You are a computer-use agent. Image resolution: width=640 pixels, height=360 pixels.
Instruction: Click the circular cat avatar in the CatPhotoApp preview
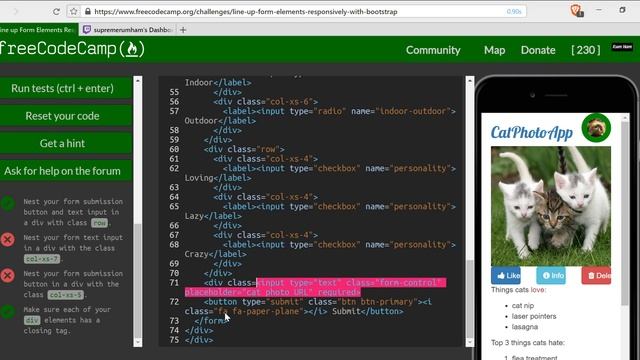coord(596,128)
